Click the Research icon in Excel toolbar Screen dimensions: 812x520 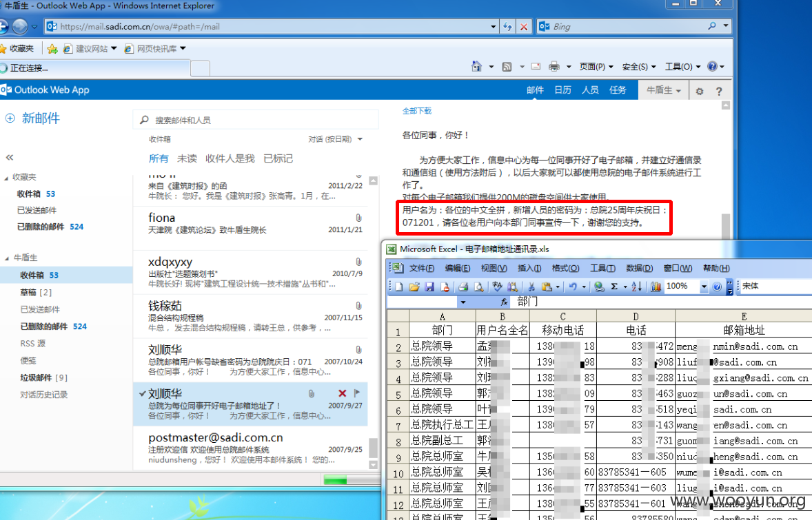click(x=512, y=287)
